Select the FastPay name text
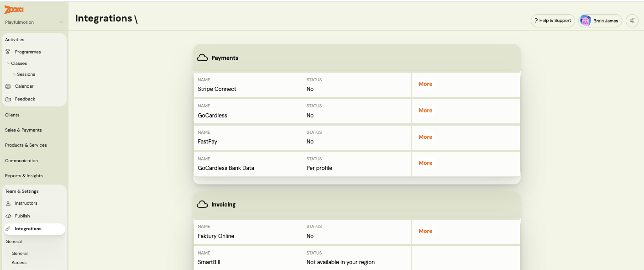Image resolution: width=644 pixels, height=270 pixels. [x=208, y=142]
